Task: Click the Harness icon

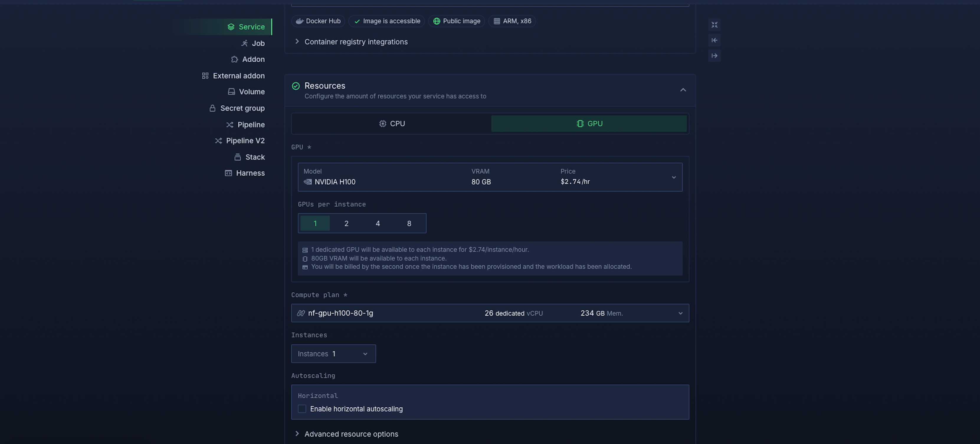Action: pos(228,173)
